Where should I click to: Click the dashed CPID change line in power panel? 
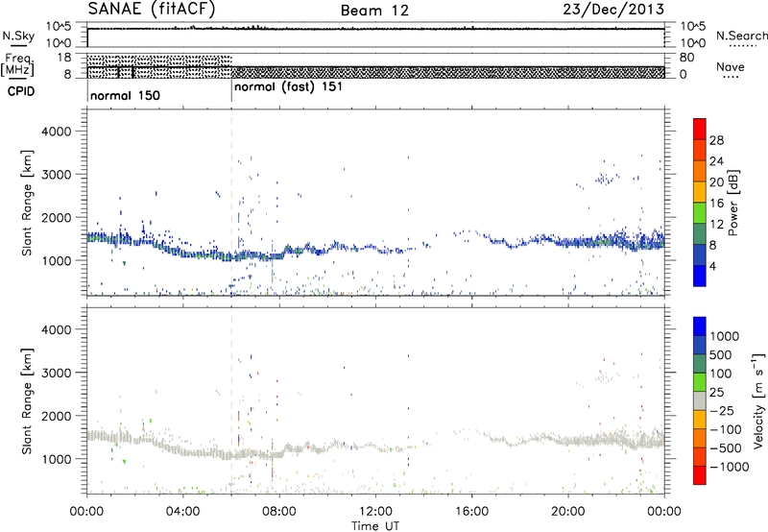(x=231, y=203)
